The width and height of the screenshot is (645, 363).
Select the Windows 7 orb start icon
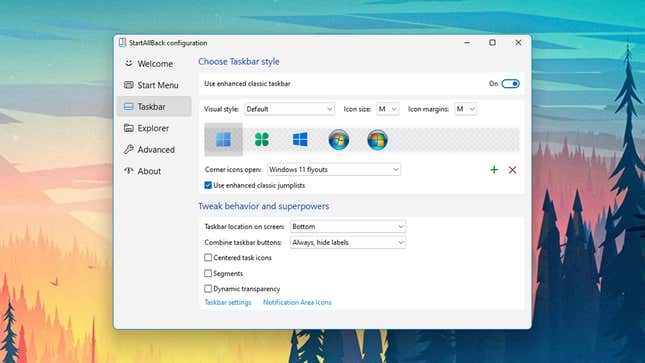[339, 140]
